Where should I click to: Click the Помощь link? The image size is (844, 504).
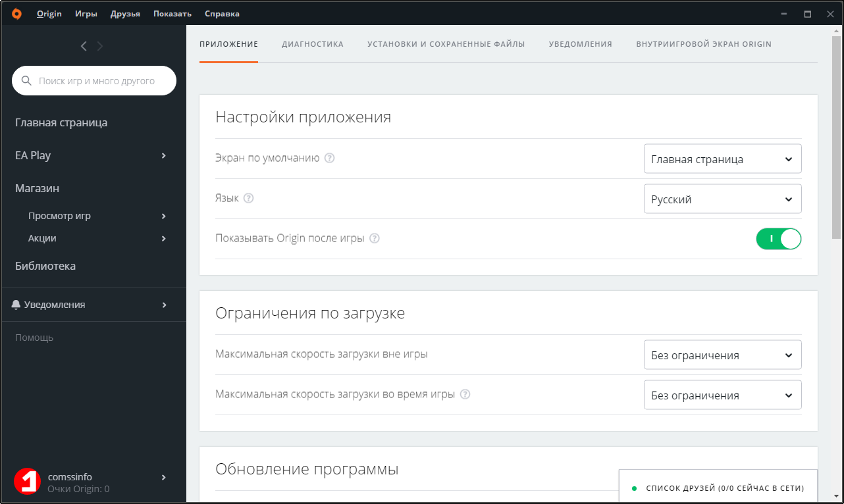point(34,338)
